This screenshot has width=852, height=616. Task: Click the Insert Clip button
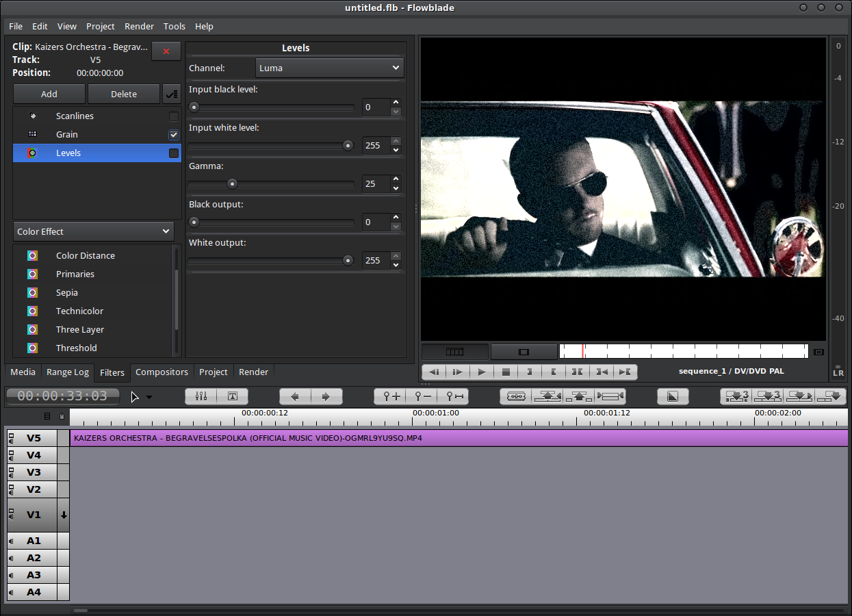click(x=799, y=396)
